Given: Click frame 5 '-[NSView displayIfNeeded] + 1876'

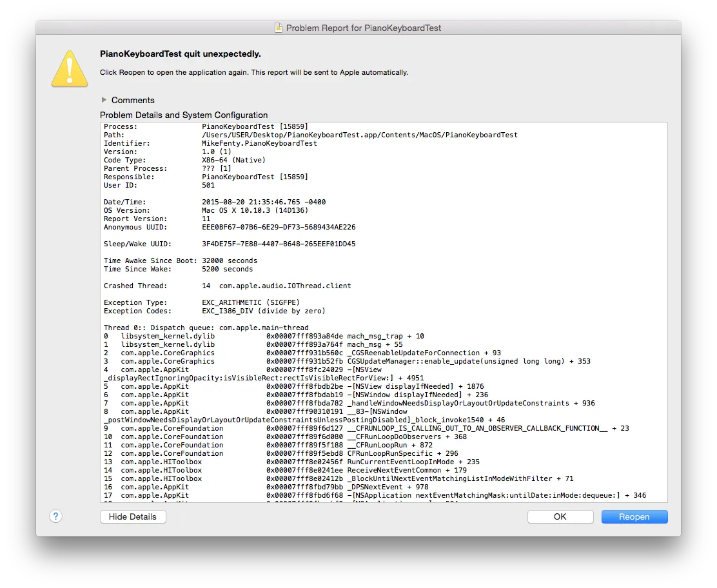Looking at the screenshot, I should pos(415,386).
